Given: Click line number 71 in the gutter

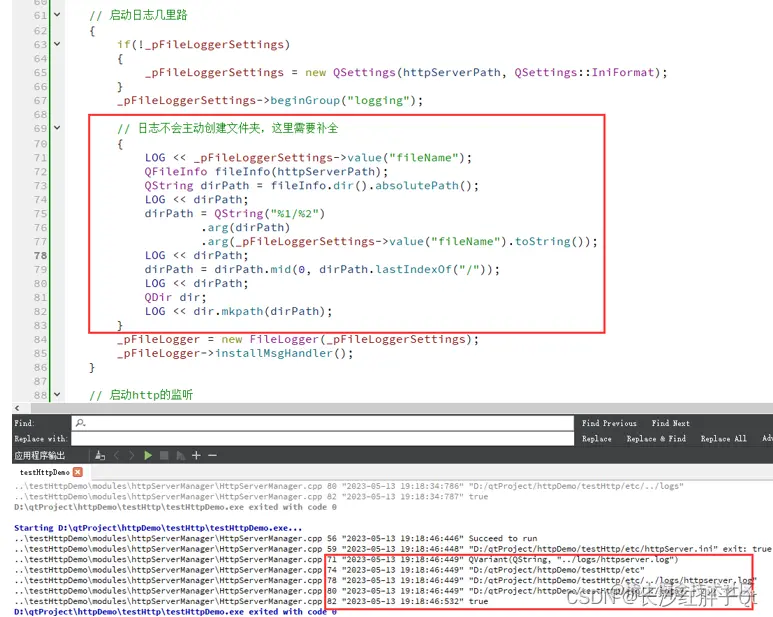Looking at the screenshot, I should (40, 158).
